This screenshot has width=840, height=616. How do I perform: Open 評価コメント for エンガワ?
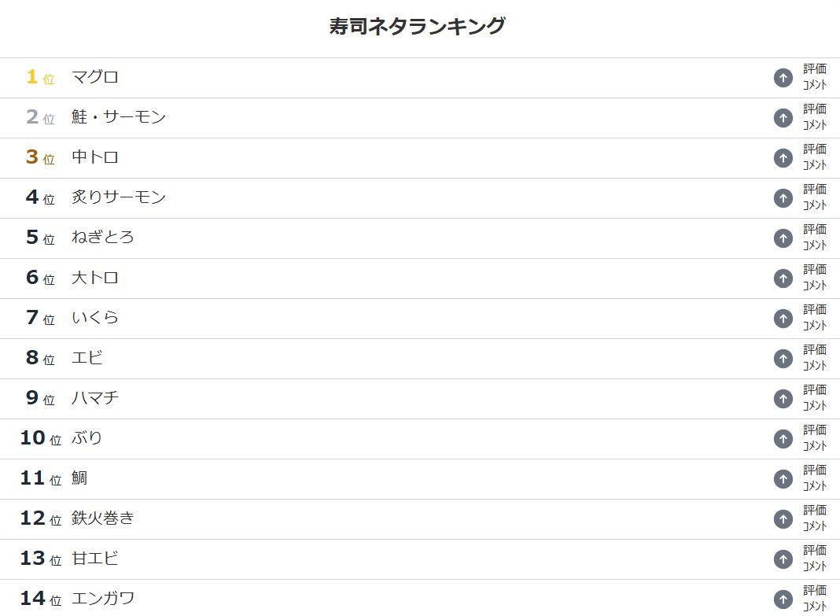coord(814,599)
